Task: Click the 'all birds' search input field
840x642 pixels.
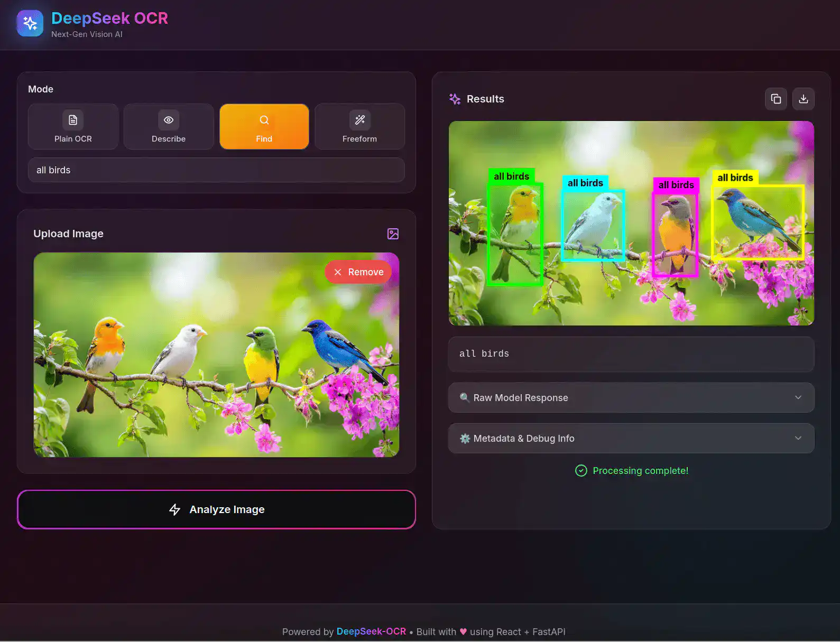Action: (216, 170)
